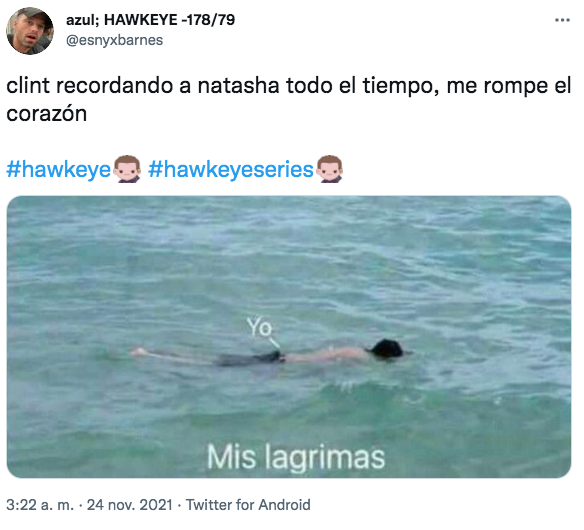Viewport: 584px width, 530px height.
Task: Click the swimmer's dark-haired head in image
Action: coord(387,349)
